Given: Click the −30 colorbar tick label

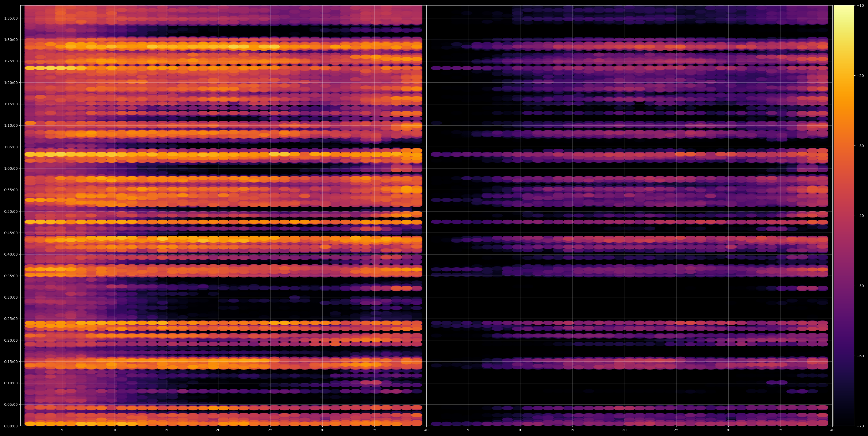Looking at the screenshot, I should click(860, 146).
